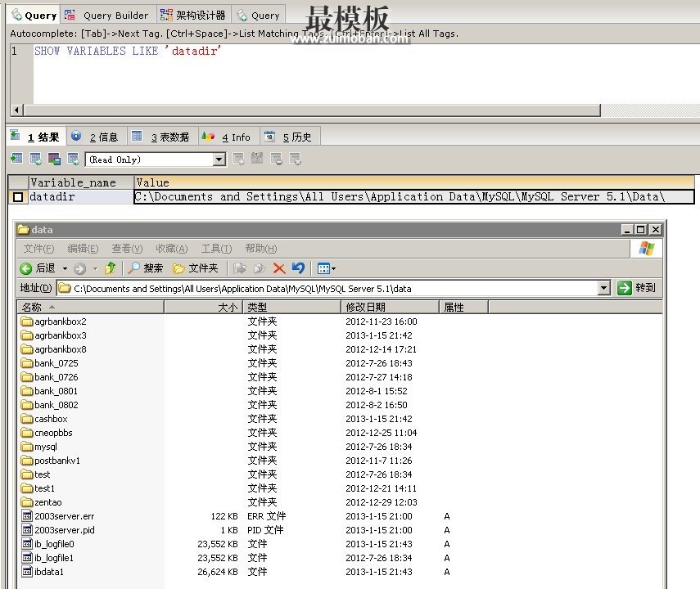Click the grayed insert row icon

tap(238, 159)
